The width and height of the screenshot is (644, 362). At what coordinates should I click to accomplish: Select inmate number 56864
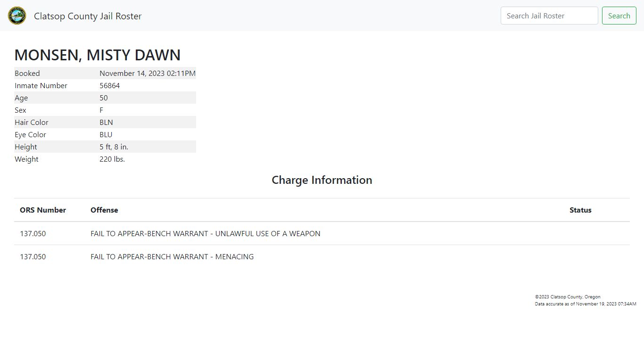pos(109,86)
